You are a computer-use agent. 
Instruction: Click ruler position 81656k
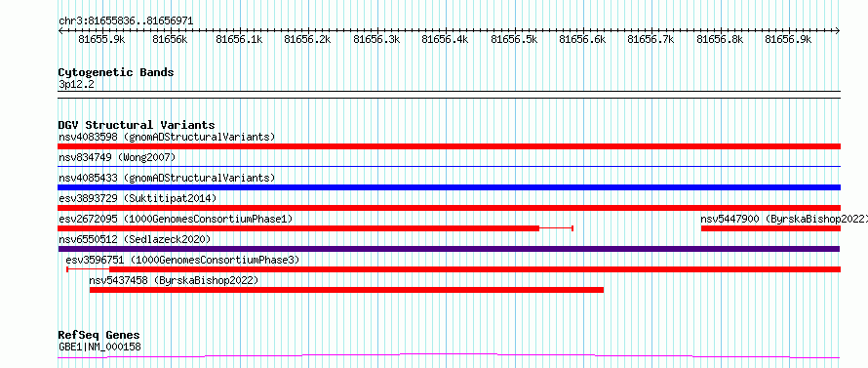(171, 39)
